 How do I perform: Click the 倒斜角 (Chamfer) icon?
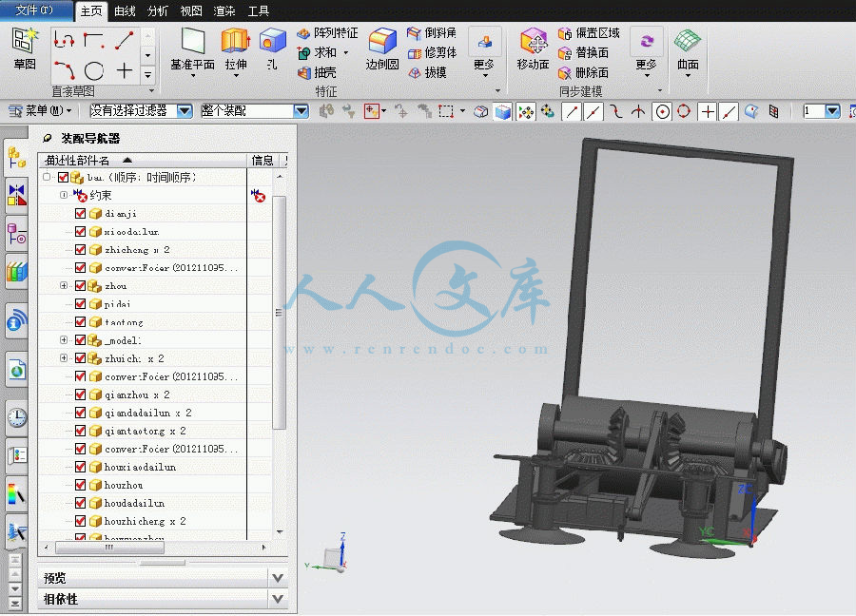coord(415,34)
